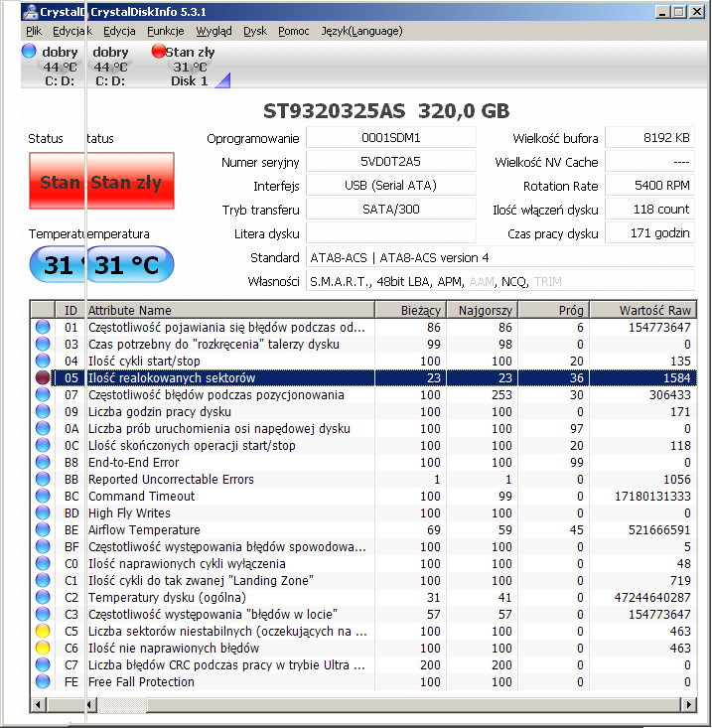
Task: Select the Command Timeout attribute row
Action: (363, 496)
